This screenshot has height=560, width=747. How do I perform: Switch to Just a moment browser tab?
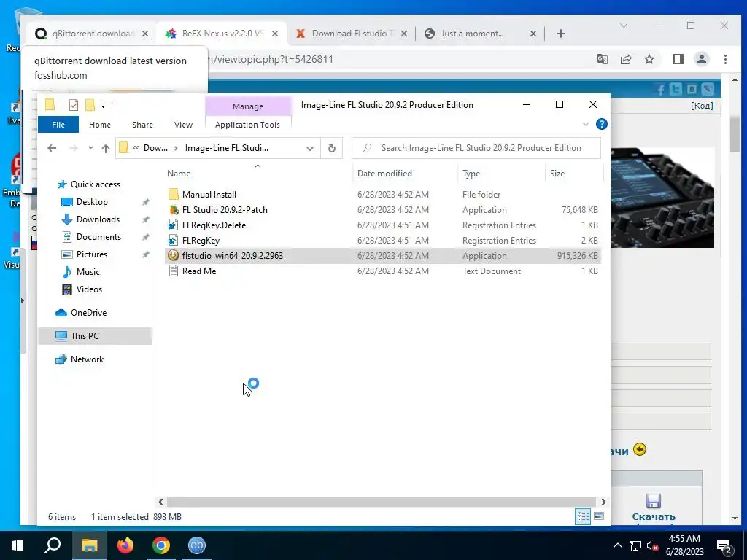click(x=479, y=34)
